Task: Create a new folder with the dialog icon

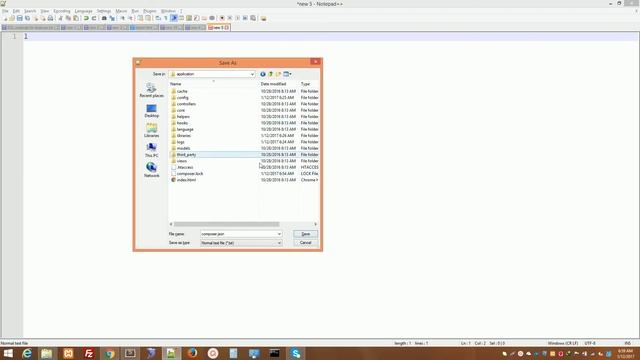Action: pos(278,74)
